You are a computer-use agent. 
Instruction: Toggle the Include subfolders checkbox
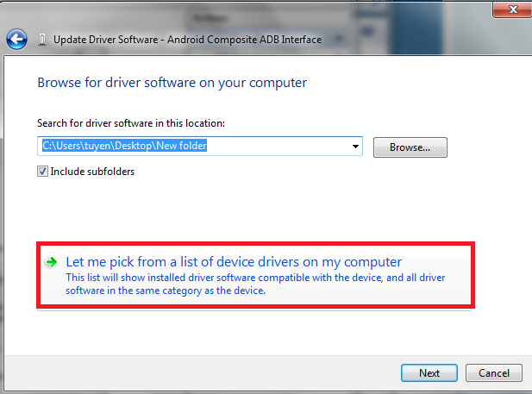click(43, 172)
